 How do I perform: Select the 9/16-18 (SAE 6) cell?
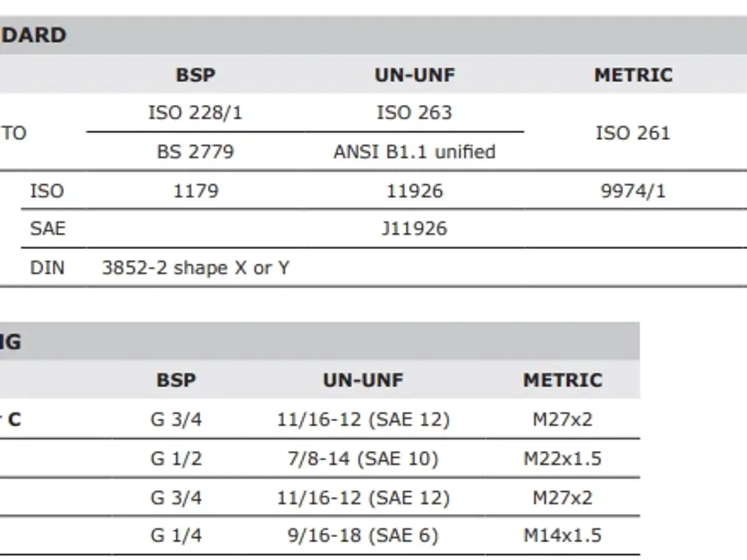363,535
